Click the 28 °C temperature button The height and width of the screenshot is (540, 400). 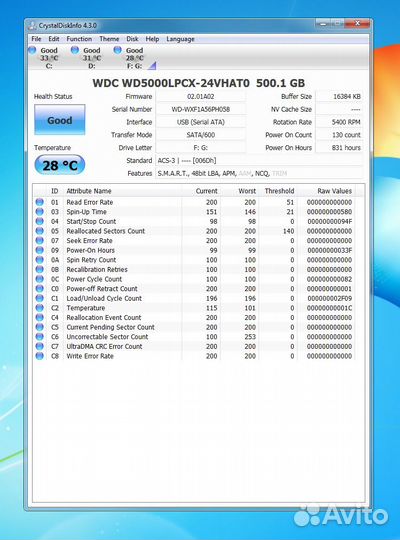[60, 165]
